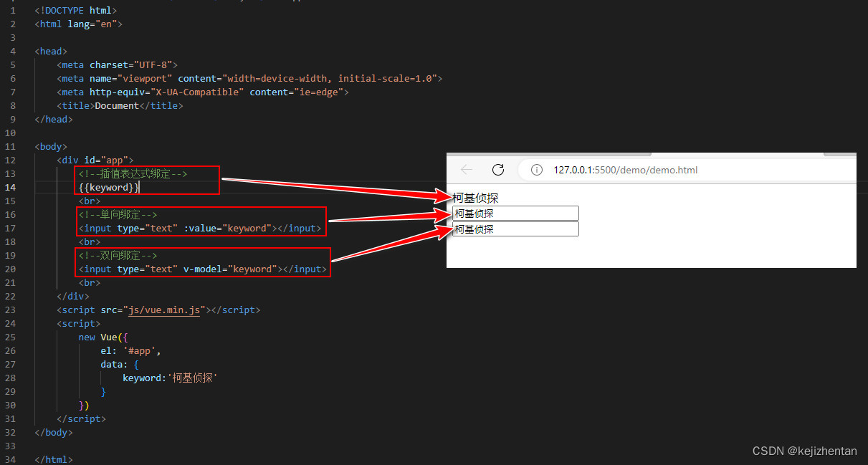Open the site information icon beside URL
The width and height of the screenshot is (868, 465).
pyautogui.click(x=536, y=170)
